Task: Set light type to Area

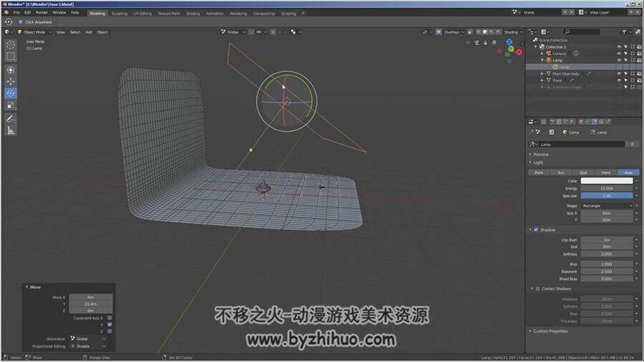Action: [x=628, y=172]
